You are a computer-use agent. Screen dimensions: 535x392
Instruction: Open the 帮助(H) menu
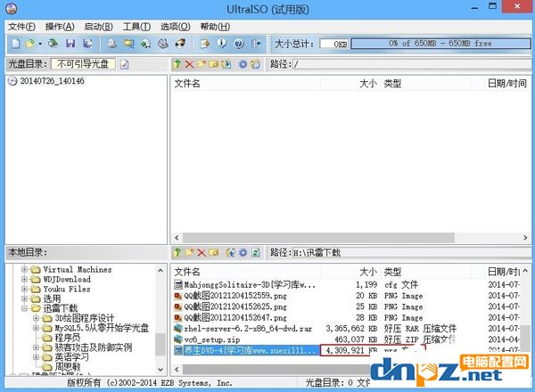(x=215, y=27)
